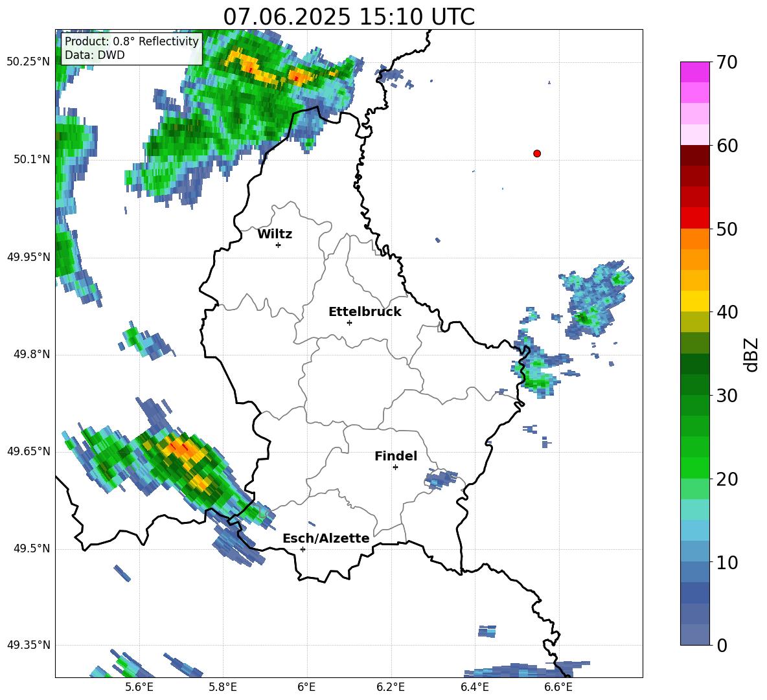Click the 60 colorbar tick label
This screenshot has height=700, width=767.
point(727,146)
